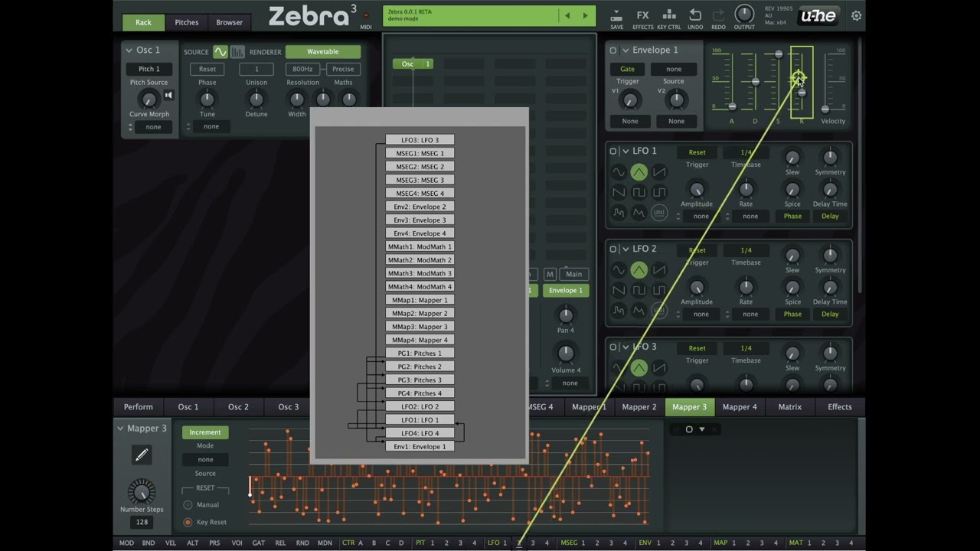Viewport: 980px width, 551px height.
Task: Open the Perform tab
Action: [138, 407]
